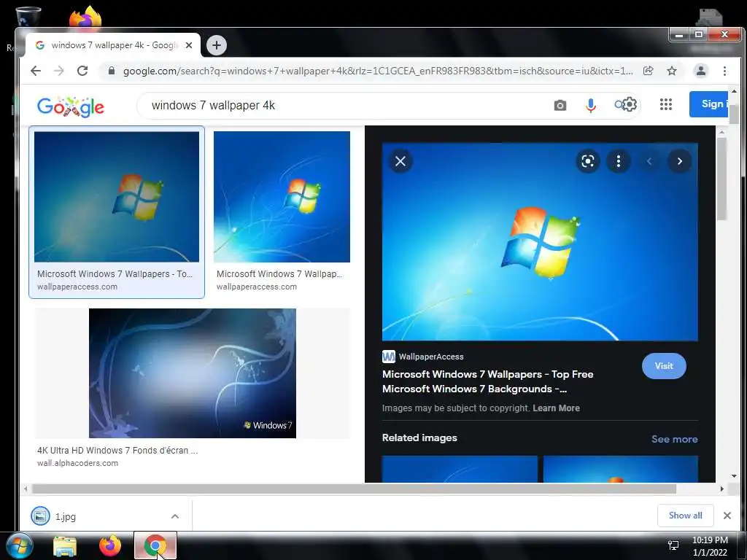Open the Windows Start menu
Image resolution: width=747 pixels, height=560 pixels.
[x=20, y=546]
